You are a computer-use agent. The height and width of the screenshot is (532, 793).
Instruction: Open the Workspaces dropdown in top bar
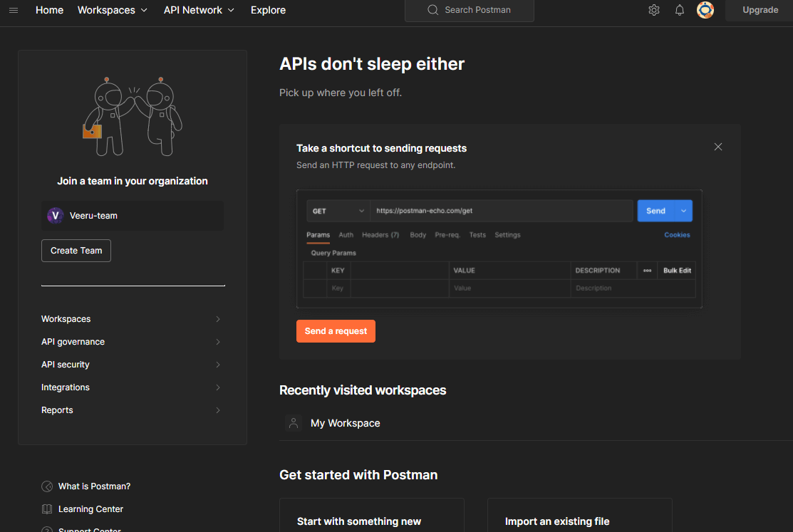tap(113, 10)
